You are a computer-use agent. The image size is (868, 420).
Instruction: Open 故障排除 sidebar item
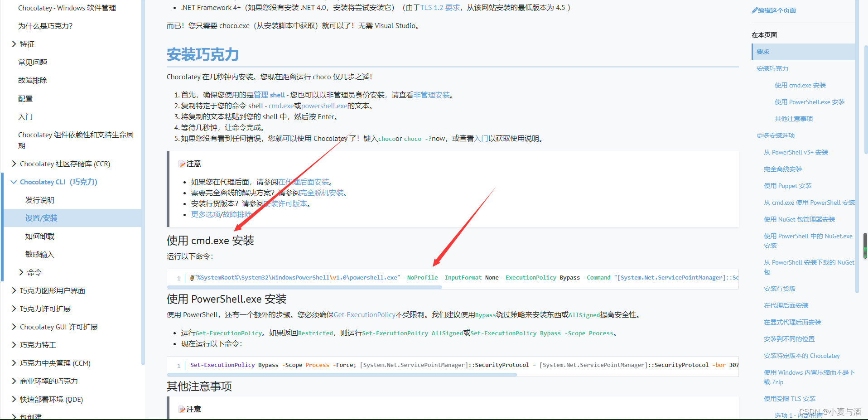coord(33,80)
